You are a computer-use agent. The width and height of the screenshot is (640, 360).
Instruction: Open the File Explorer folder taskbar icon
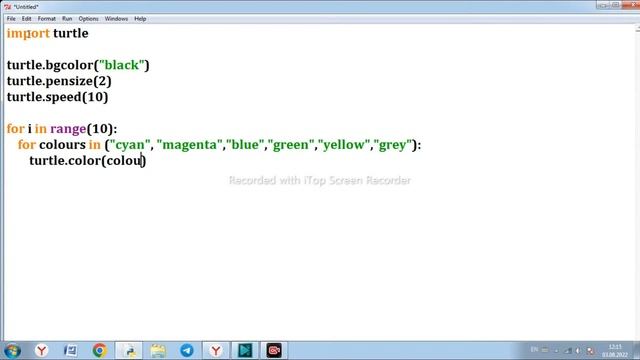[x=158, y=351]
